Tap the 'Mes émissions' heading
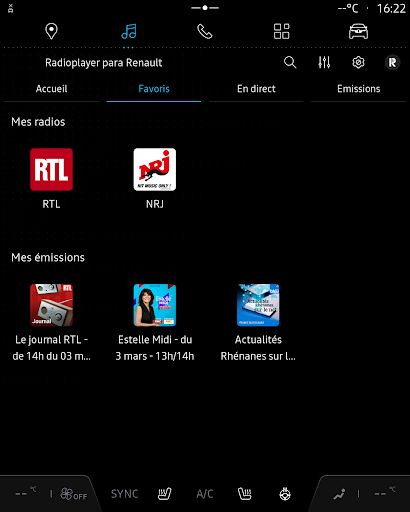The image size is (410, 512). (x=48, y=258)
